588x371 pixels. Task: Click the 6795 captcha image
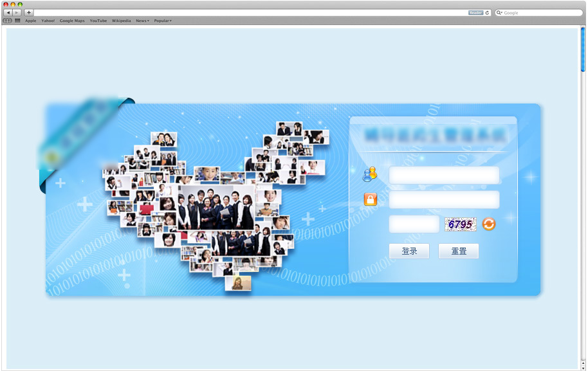(x=460, y=224)
